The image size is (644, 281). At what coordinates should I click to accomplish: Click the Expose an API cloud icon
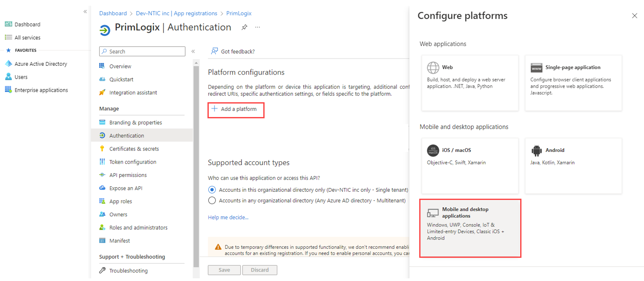tap(102, 188)
